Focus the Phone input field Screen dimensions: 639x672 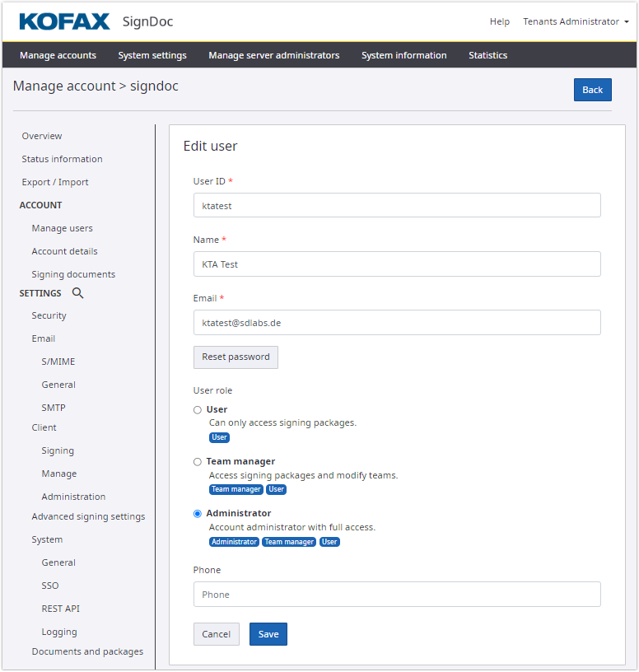pyautogui.click(x=397, y=595)
